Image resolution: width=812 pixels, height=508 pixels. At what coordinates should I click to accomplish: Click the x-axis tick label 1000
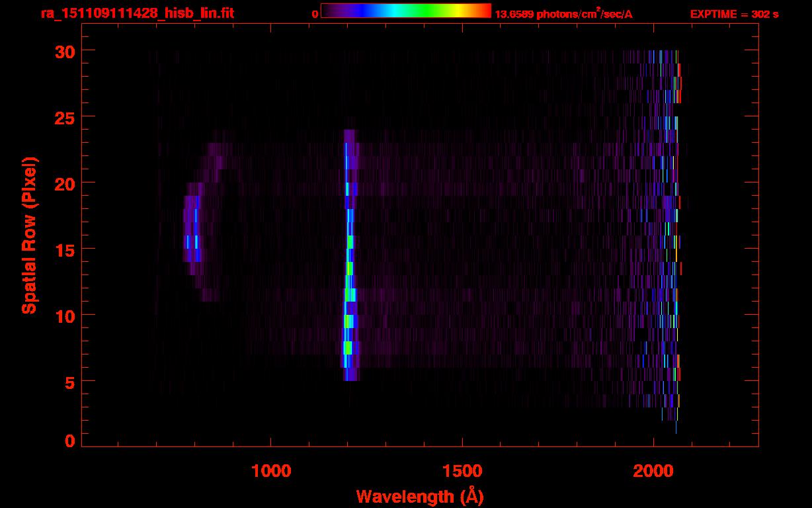pyautogui.click(x=271, y=471)
